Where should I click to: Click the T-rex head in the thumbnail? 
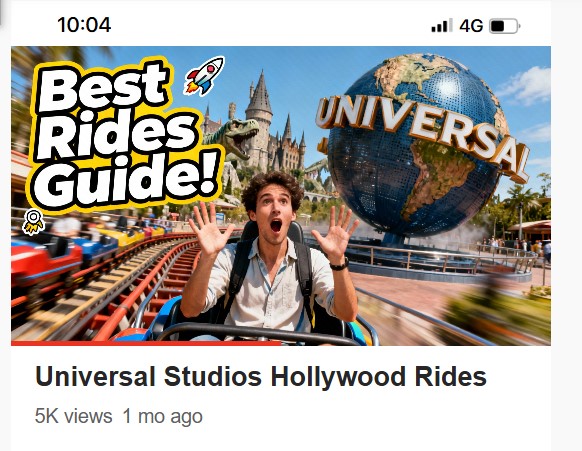click(238, 135)
